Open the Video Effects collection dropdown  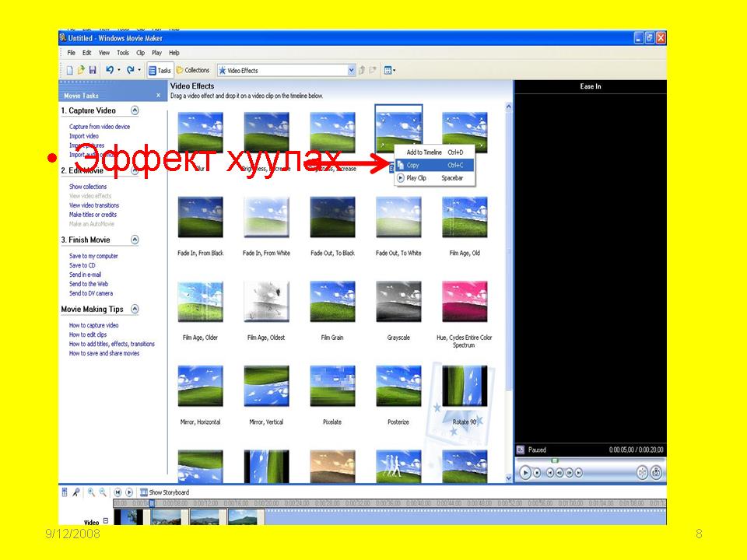click(x=352, y=70)
